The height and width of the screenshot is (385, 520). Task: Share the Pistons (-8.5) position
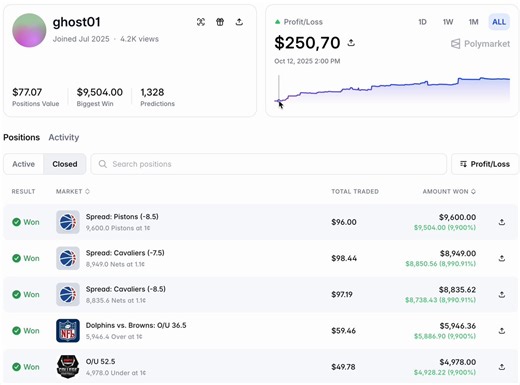[502, 222]
